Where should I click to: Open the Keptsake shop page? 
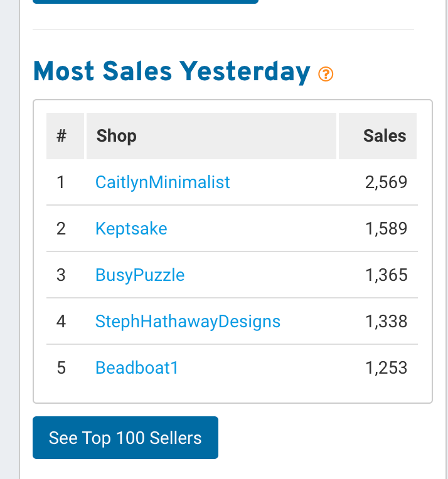click(x=131, y=229)
